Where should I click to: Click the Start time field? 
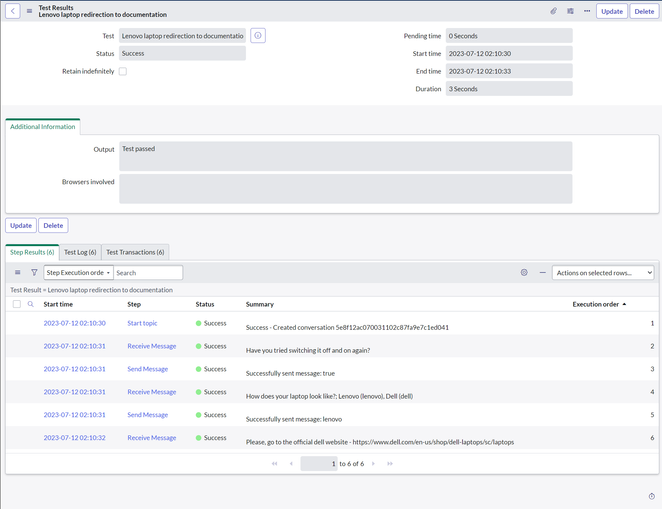tap(509, 54)
